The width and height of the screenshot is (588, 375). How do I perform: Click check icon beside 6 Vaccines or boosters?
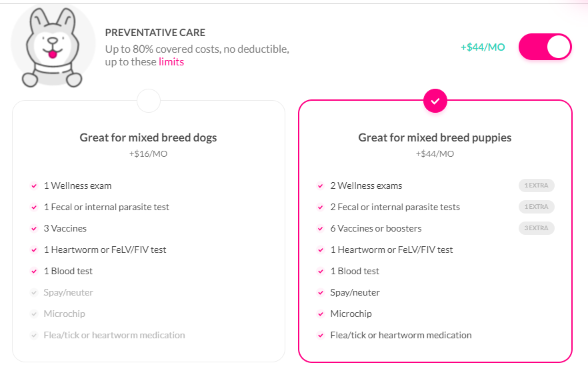tap(321, 229)
